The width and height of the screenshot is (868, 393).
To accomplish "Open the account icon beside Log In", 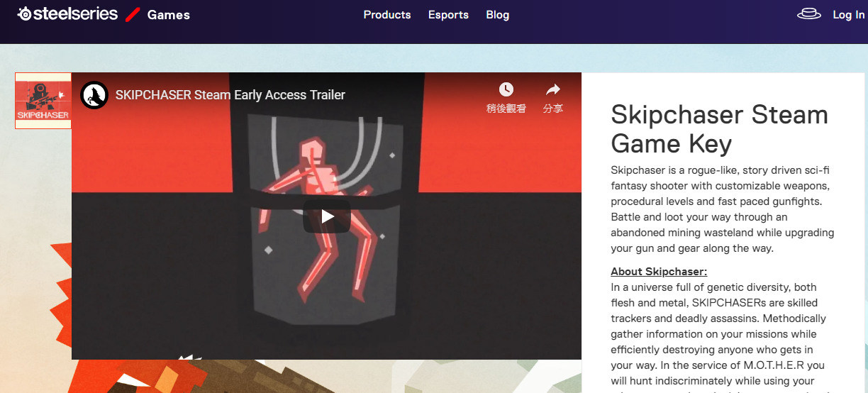I will tap(808, 14).
